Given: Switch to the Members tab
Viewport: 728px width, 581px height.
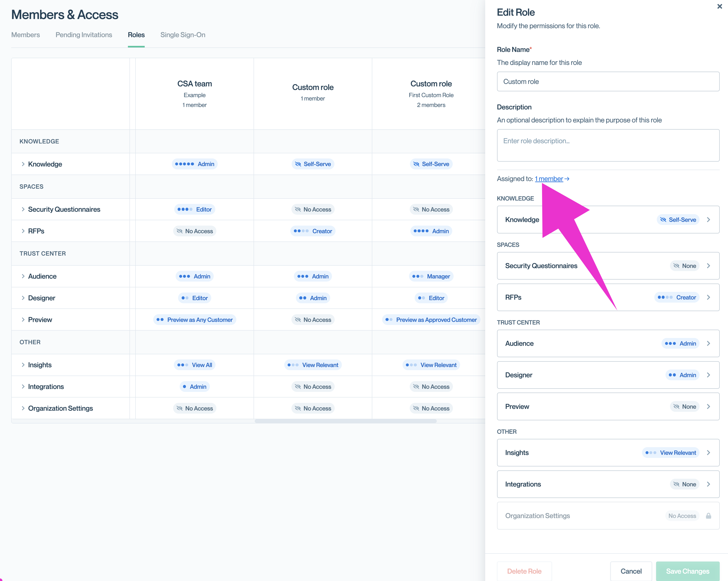Looking at the screenshot, I should click(x=25, y=35).
